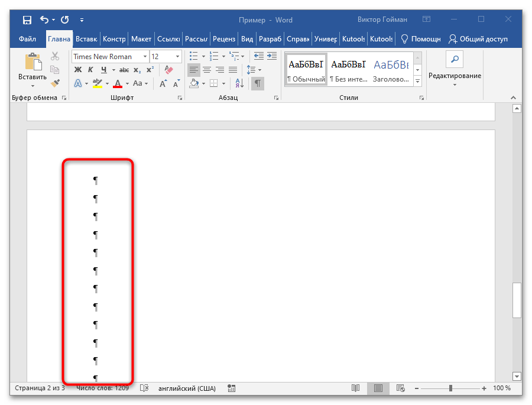Center the text alignment

pyautogui.click(x=207, y=70)
